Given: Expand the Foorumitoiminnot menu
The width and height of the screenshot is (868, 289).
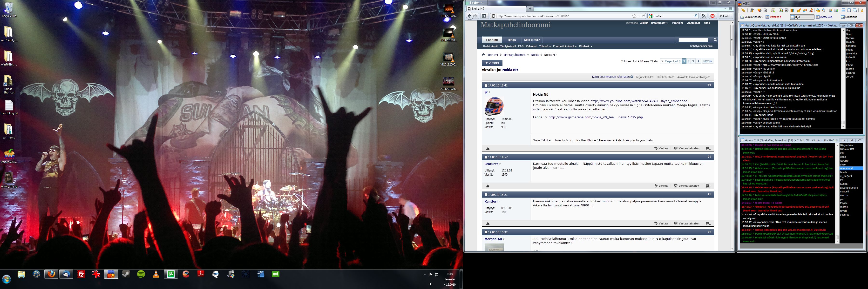Looking at the screenshot, I should point(565,46).
